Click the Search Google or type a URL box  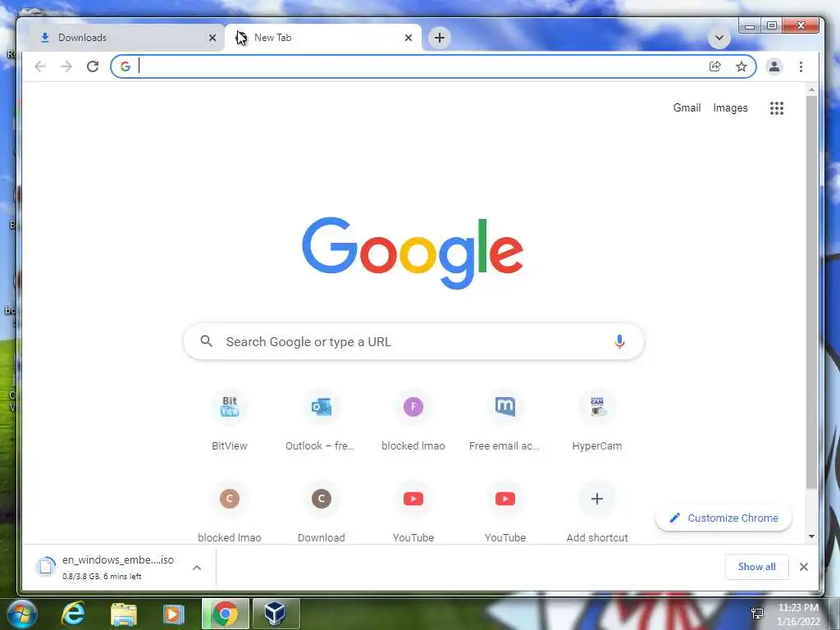pos(413,341)
